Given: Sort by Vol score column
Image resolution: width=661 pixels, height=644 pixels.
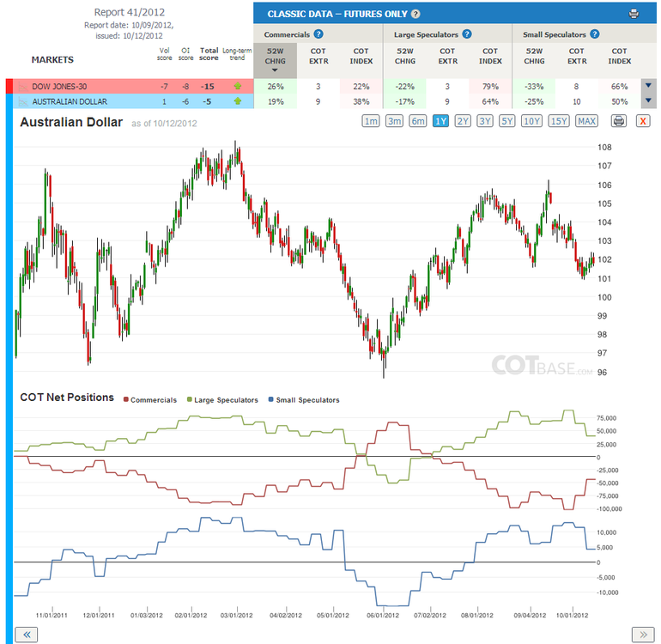Looking at the screenshot, I should 165,54.
